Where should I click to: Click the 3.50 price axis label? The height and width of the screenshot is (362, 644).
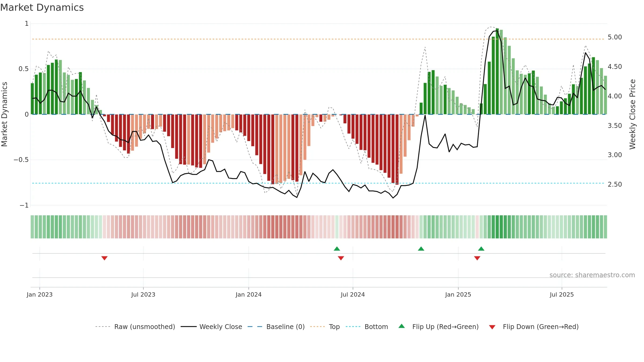[x=615, y=125]
